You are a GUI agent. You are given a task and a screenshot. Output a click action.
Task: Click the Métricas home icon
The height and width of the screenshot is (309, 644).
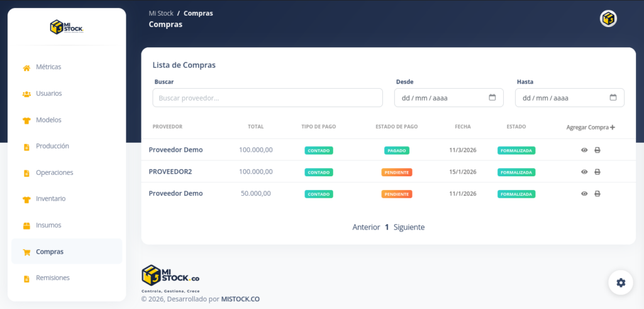pyautogui.click(x=26, y=67)
